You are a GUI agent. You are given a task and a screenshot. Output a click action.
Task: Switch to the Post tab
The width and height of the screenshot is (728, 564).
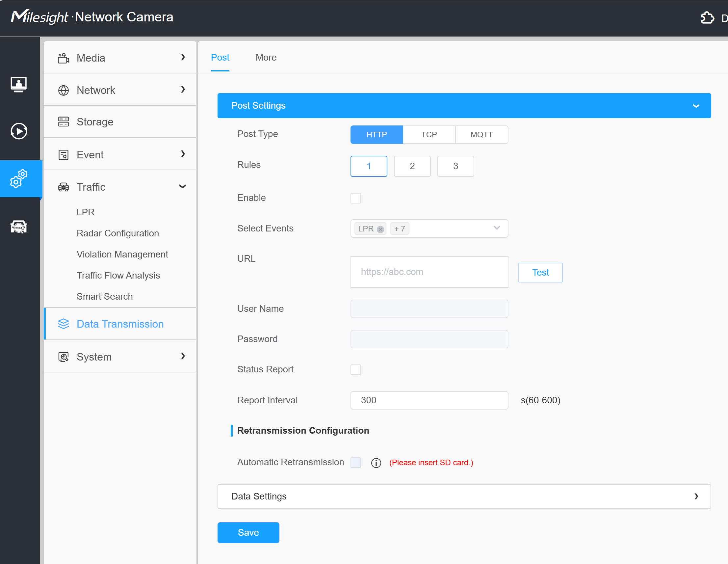(x=220, y=57)
